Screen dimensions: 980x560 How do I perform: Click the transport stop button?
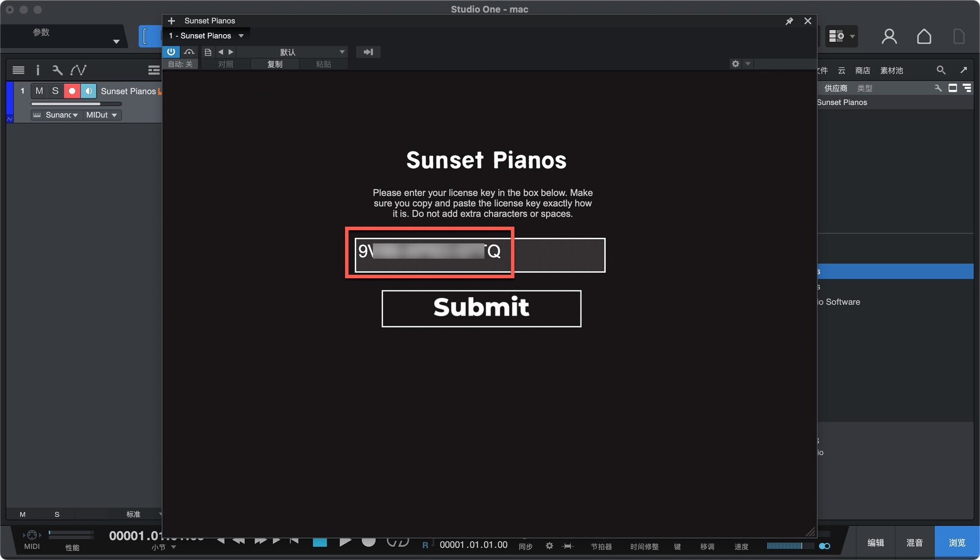tap(320, 542)
